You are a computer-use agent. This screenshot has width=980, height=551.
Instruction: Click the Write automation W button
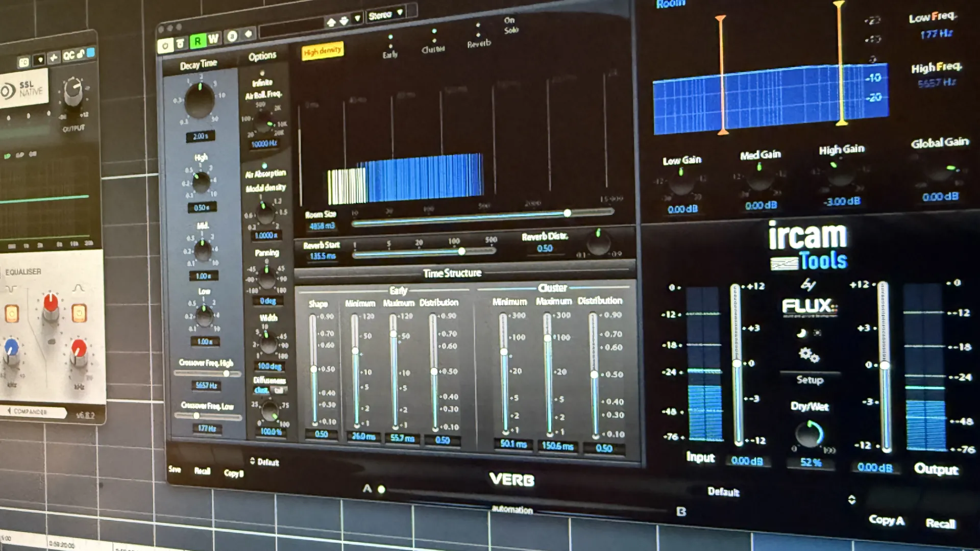click(x=213, y=39)
